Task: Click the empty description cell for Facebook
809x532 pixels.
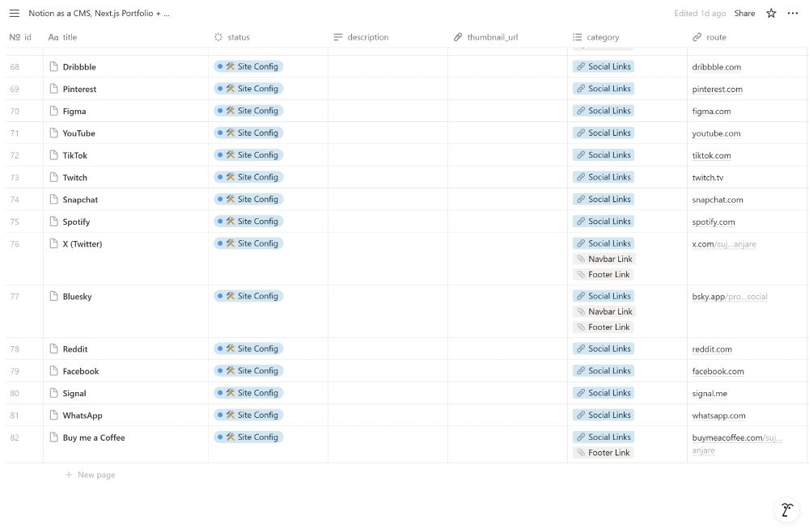Action: click(x=388, y=371)
